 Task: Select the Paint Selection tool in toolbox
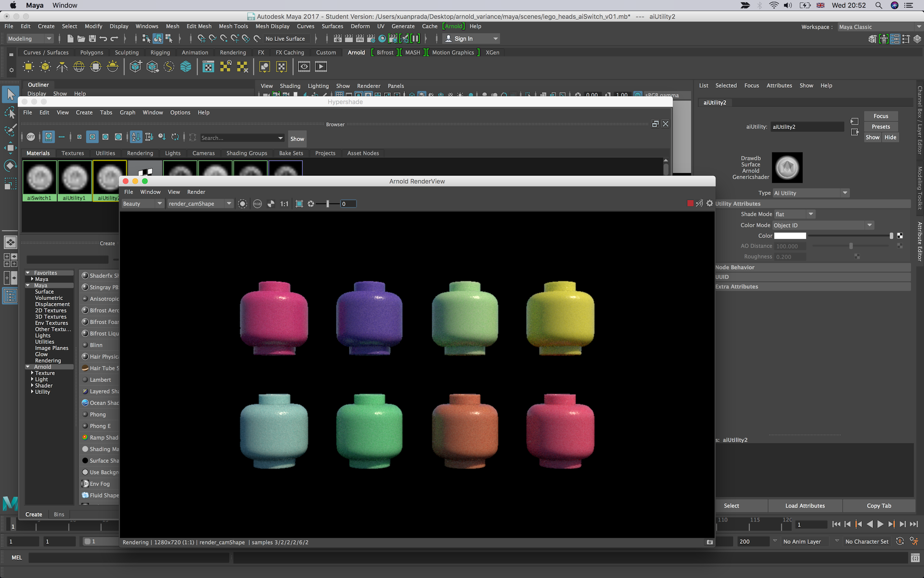pos(10,130)
